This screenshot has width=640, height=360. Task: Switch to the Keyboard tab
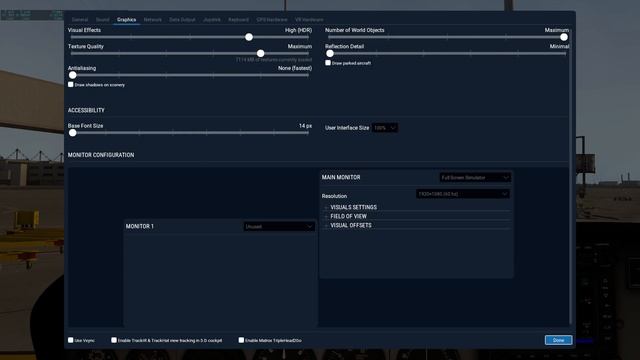pyautogui.click(x=238, y=20)
